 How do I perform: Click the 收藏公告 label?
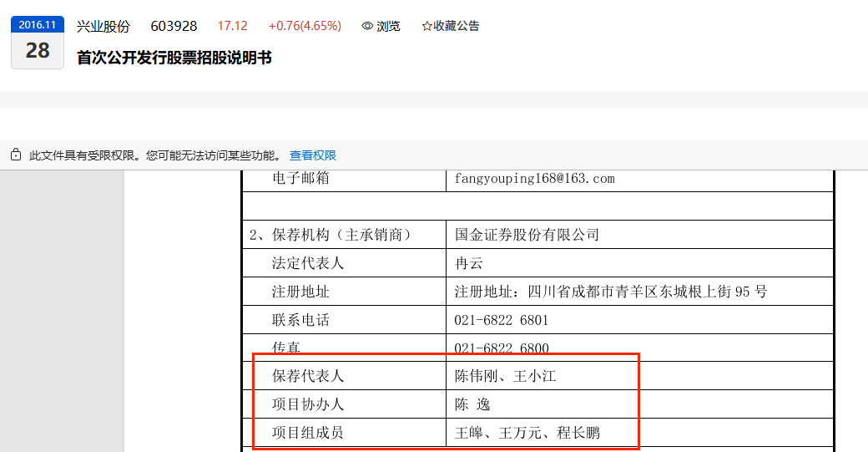tap(457, 26)
